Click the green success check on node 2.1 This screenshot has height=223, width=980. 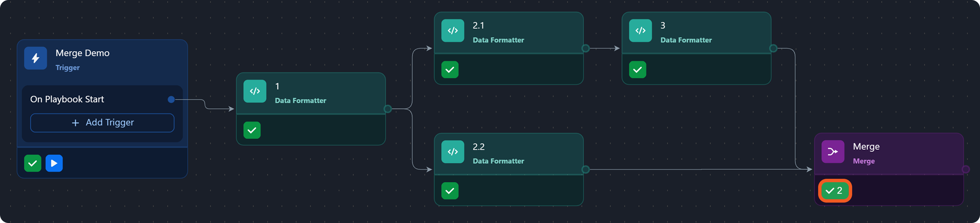450,70
